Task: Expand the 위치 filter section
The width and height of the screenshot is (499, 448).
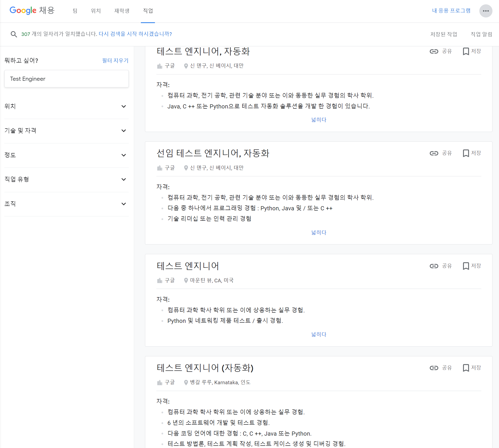Action: click(123, 106)
